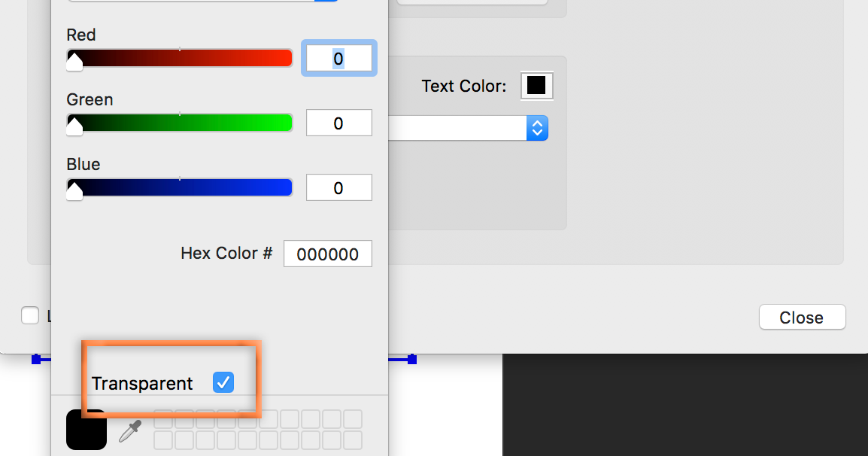Click the Red slider track

coord(180,58)
